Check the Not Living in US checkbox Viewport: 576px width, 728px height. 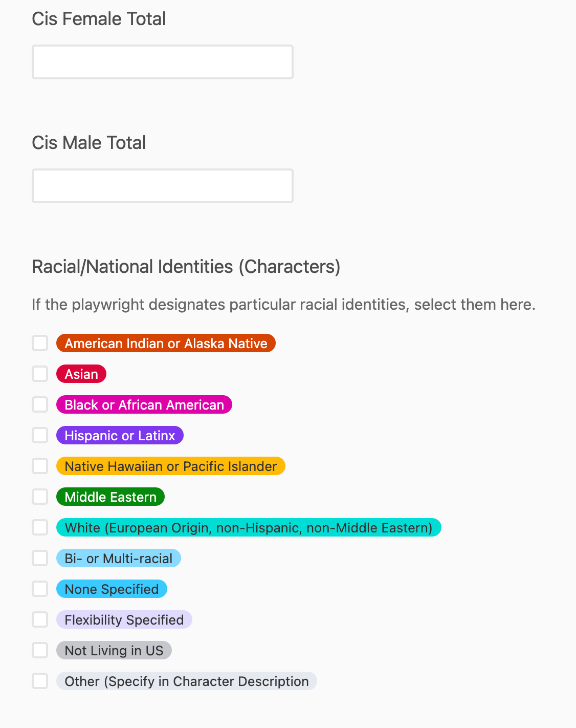40,650
